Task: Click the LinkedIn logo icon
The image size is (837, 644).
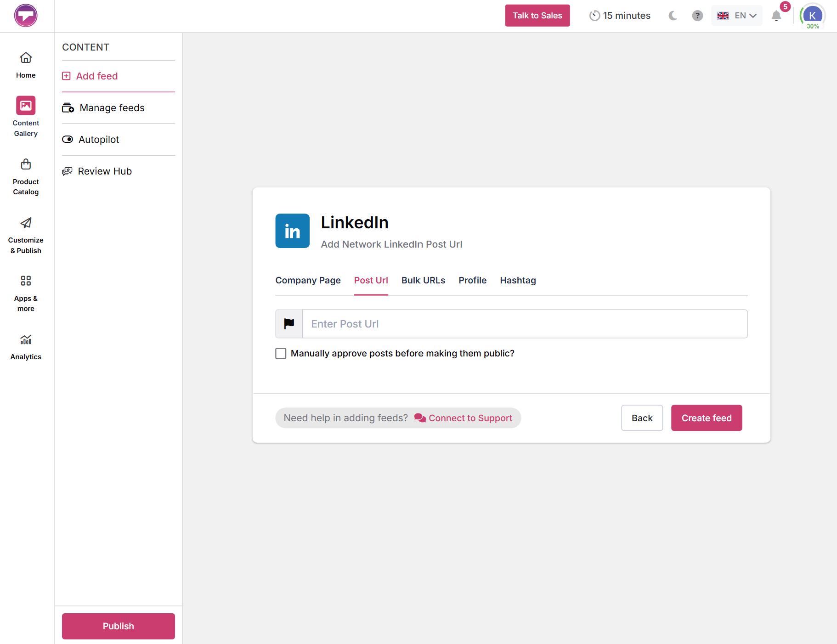Action: [x=293, y=231]
